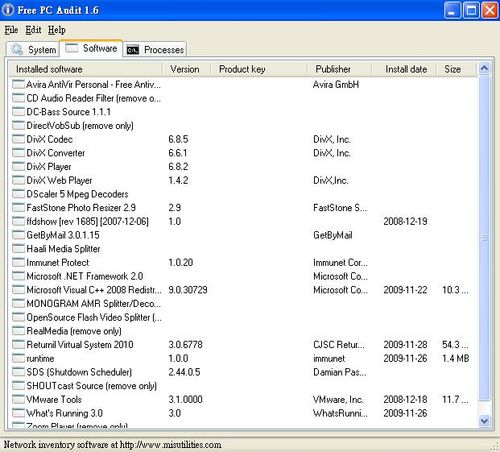The image size is (500, 452).
Task: Click version 9.0.30729 of Visual C++
Action: click(188, 290)
